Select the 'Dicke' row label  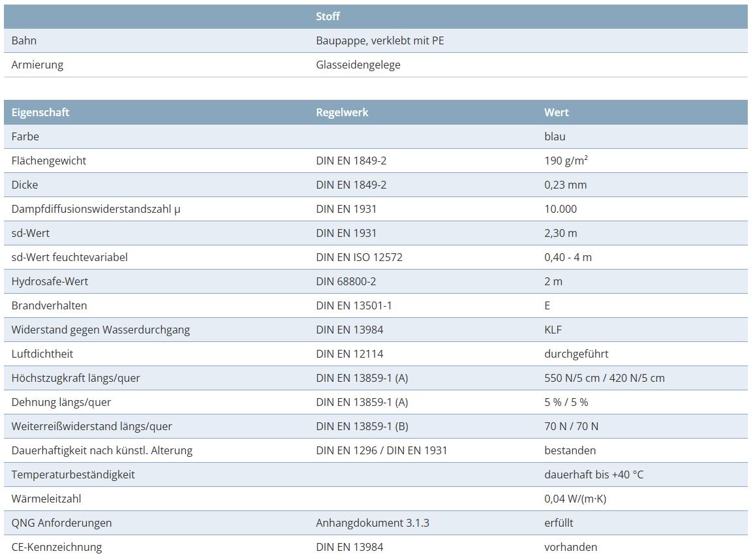[x=25, y=185]
